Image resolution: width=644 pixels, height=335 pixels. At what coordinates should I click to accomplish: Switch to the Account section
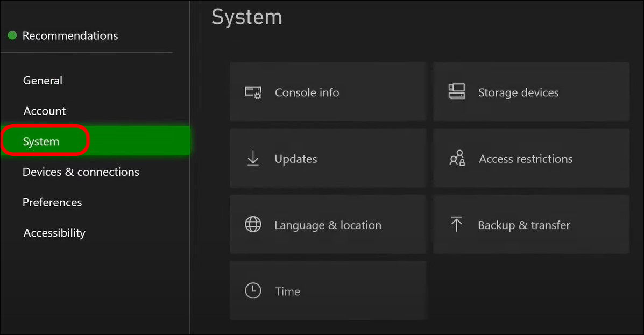(45, 111)
